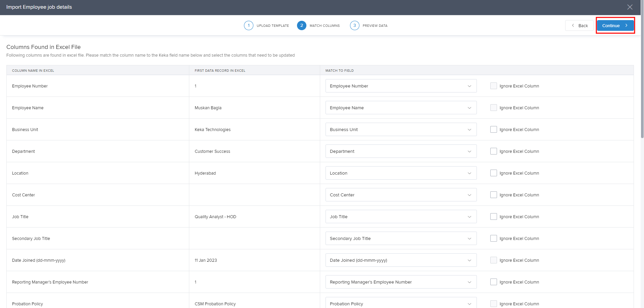
Task: Go to the Upload Template step
Action: click(273, 26)
